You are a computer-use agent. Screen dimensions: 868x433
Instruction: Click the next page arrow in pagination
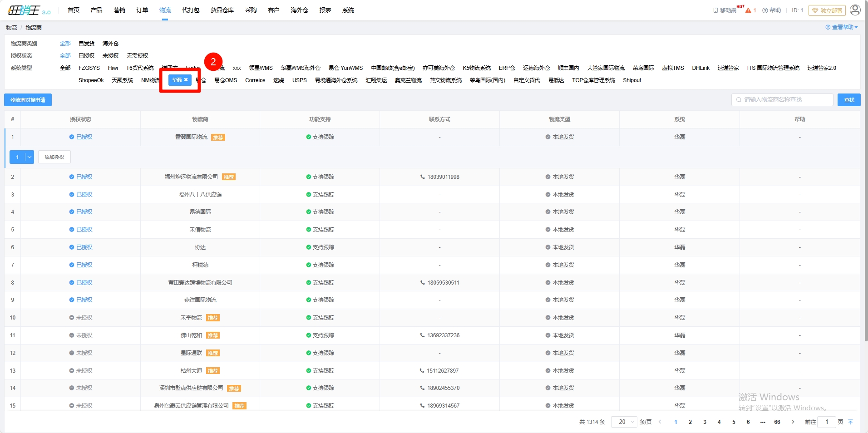tap(793, 422)
